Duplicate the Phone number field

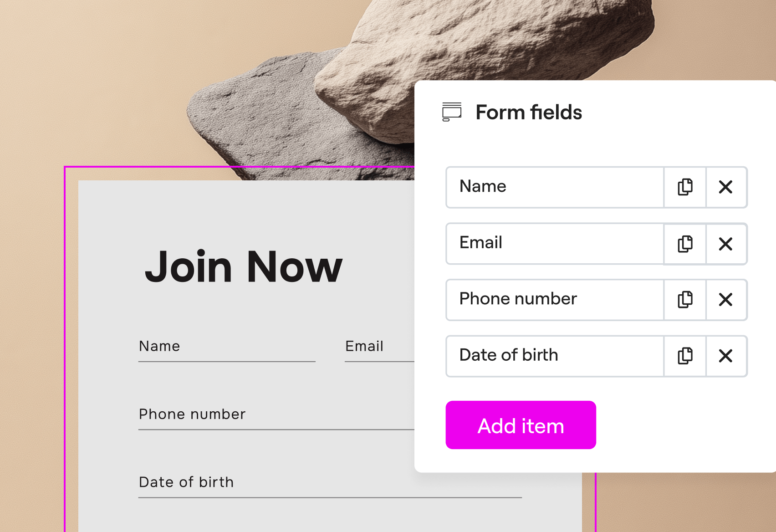point(685,300)
